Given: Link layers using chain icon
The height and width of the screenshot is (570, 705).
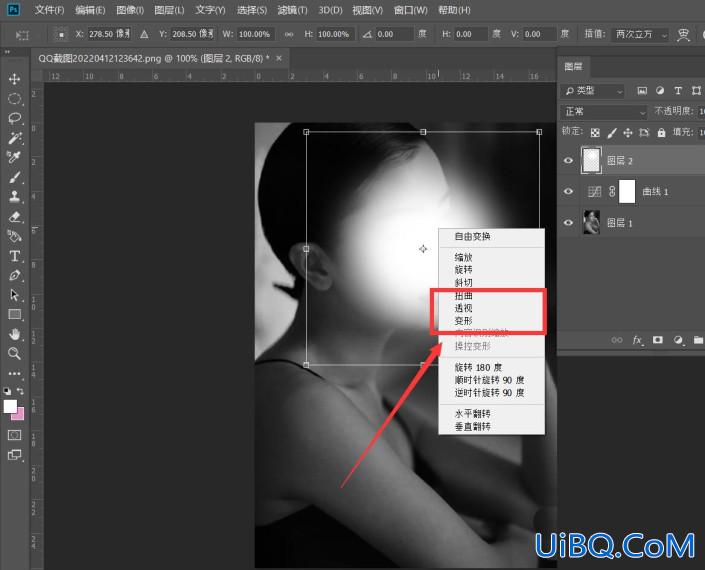Looking at the screenshot, I should [x=617, y=340].
